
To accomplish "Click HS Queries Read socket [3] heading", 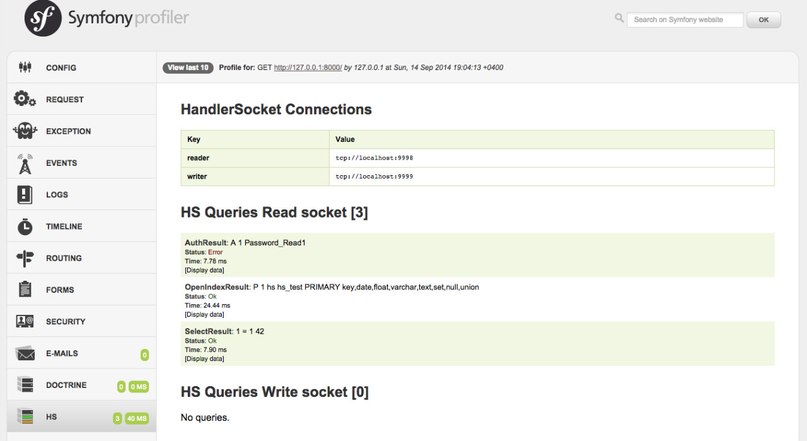I will (274, 212).
